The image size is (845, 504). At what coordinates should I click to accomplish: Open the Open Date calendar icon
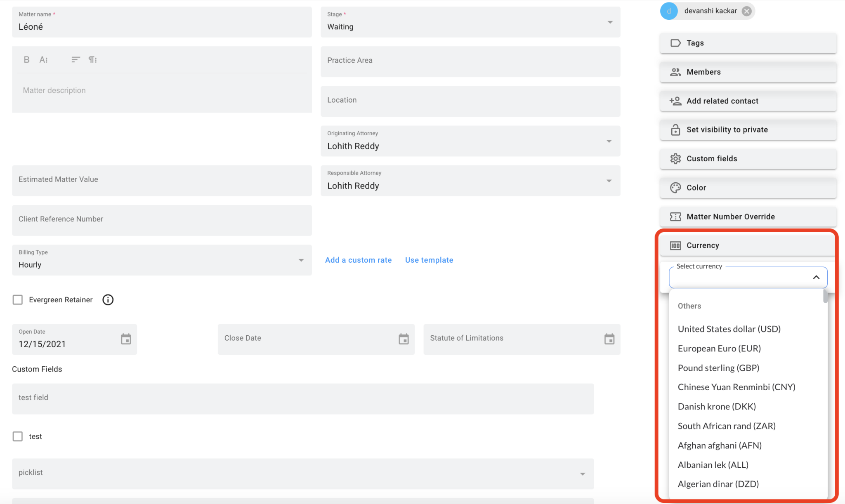[126, 339]
